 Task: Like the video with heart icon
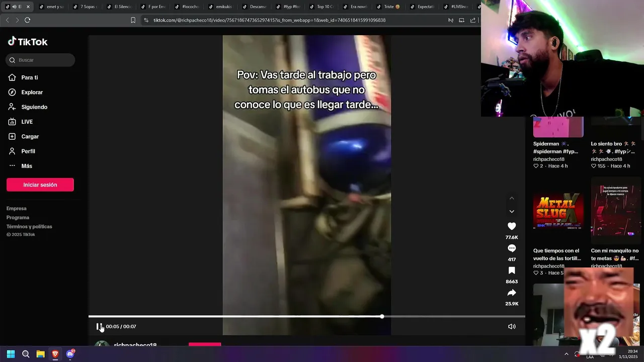[x=512, y=226]
